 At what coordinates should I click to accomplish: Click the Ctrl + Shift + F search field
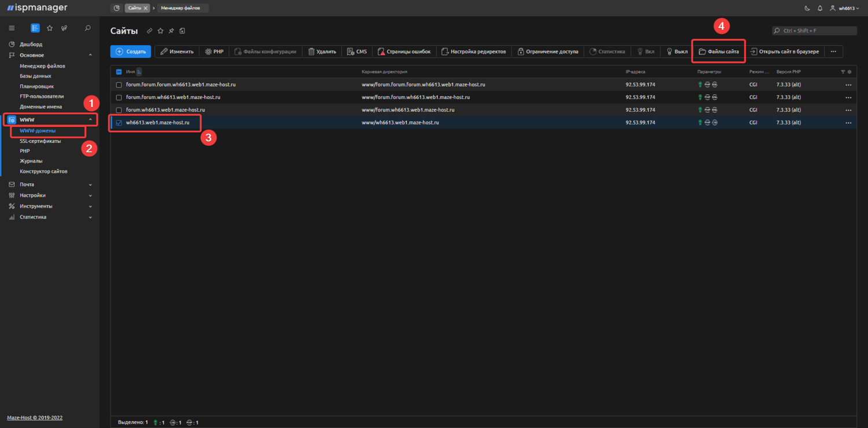click(x=815, y=31)
